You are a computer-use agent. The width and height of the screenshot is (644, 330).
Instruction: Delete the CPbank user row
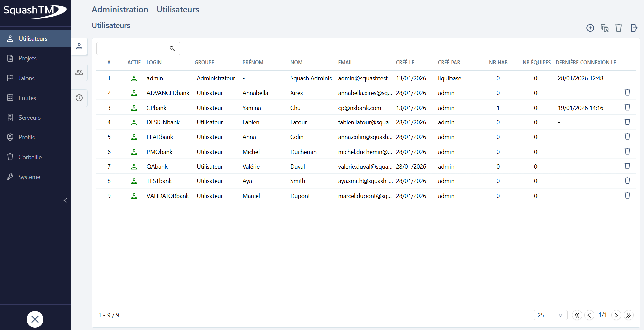tap(627, 107)
